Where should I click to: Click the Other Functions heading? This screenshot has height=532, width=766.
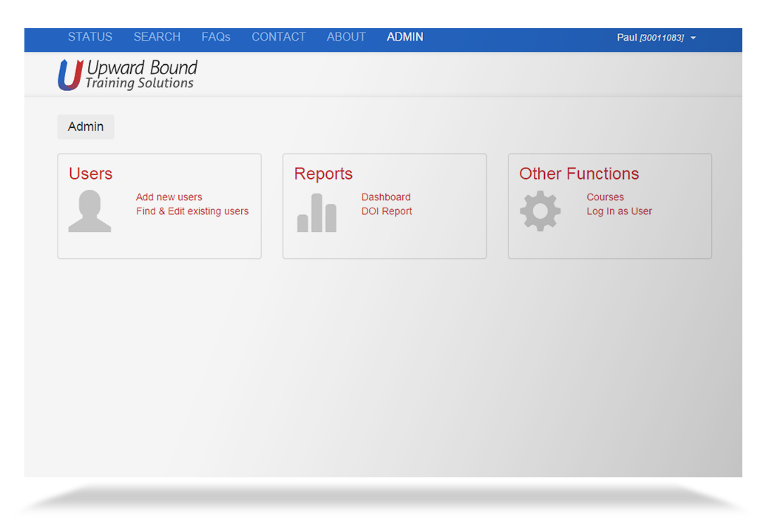pos(579,174)
